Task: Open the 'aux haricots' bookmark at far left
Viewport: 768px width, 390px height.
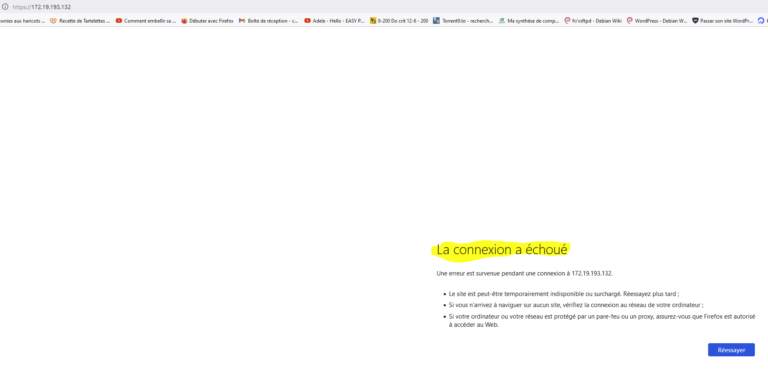Action: (23, 21)
